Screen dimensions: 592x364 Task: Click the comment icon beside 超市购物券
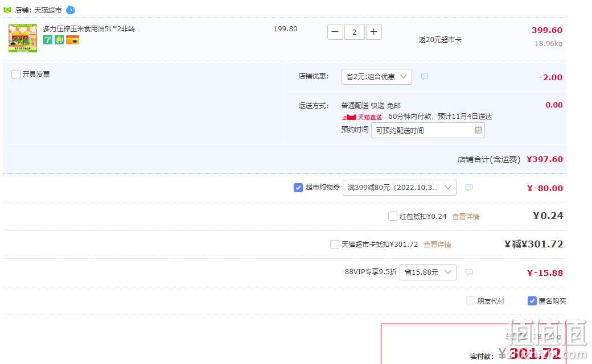pyautogui.click(x=469, y=188)
